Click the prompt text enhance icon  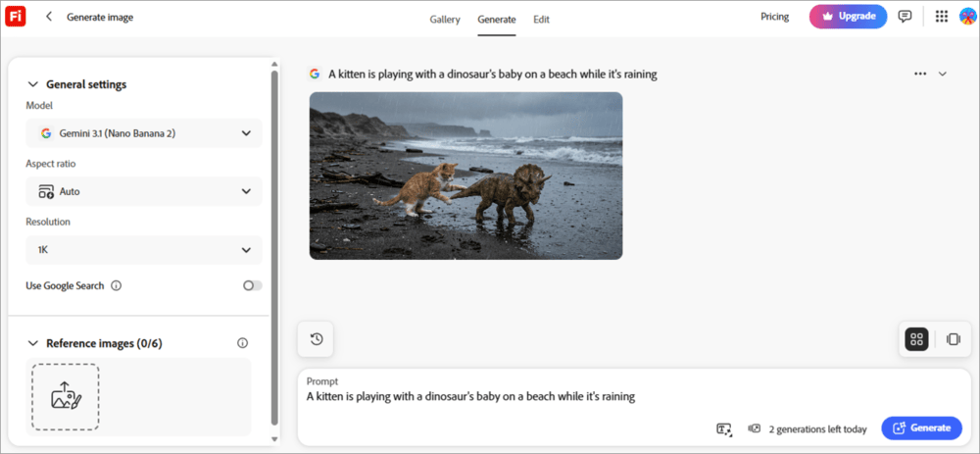click(724, 429)
